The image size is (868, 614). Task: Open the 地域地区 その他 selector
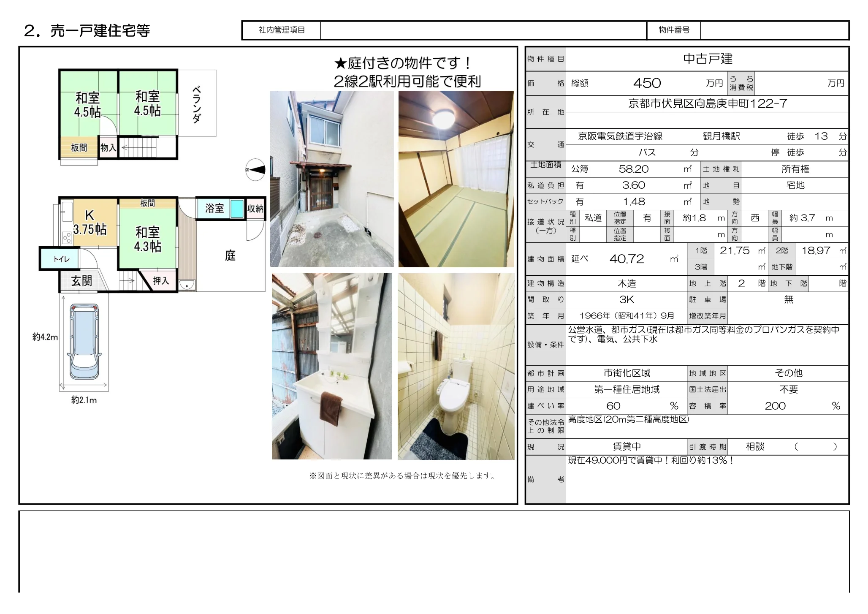pos(789,373)
